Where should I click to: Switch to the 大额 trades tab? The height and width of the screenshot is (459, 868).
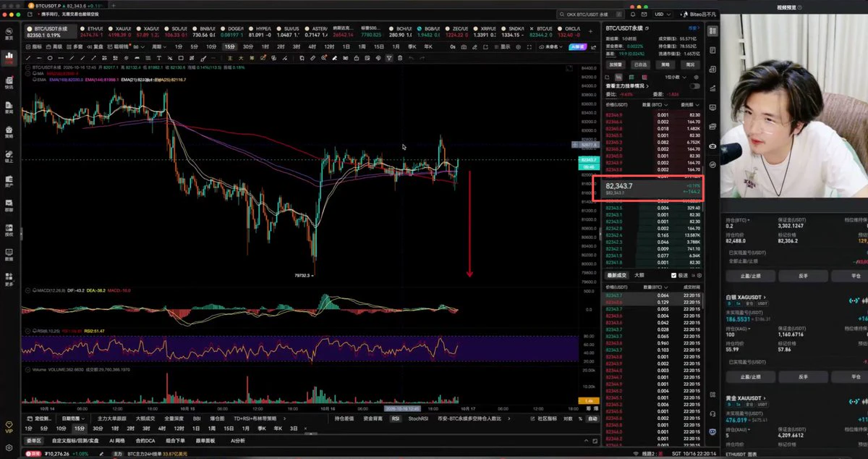(639, 275)
